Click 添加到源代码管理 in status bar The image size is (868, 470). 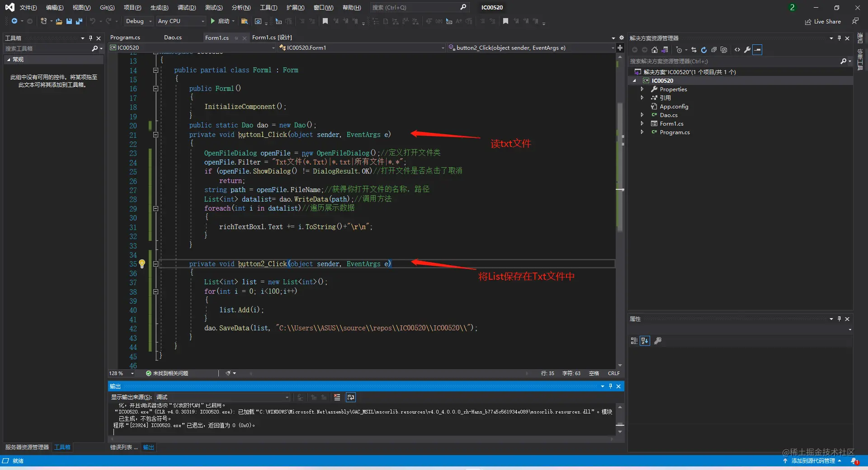click(x=812, y=461)
